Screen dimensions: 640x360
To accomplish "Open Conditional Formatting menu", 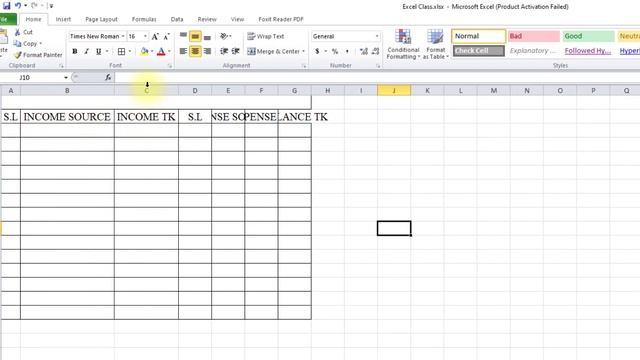I will click(403, 44).
